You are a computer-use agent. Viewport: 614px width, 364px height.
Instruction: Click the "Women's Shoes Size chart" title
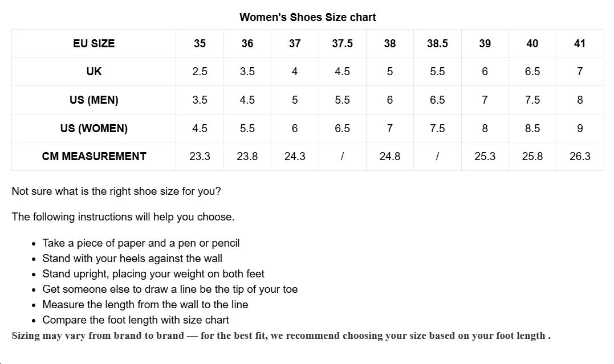coord(307,17)
